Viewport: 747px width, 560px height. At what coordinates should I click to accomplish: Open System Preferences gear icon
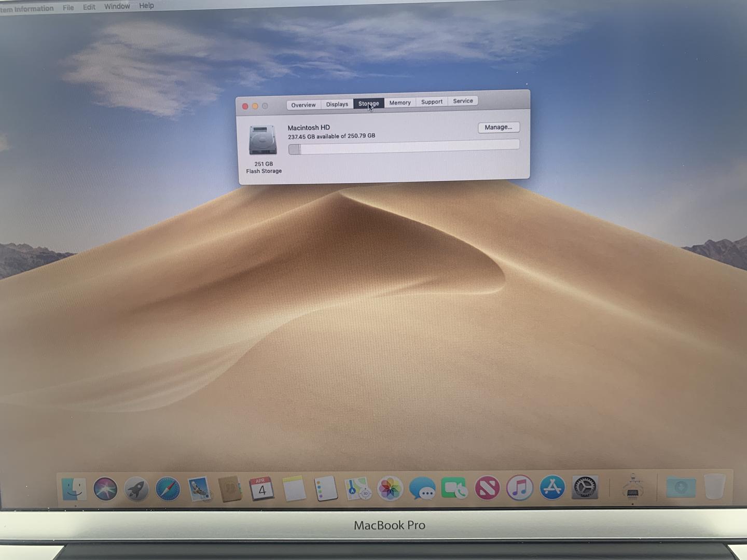click(585, 487)
